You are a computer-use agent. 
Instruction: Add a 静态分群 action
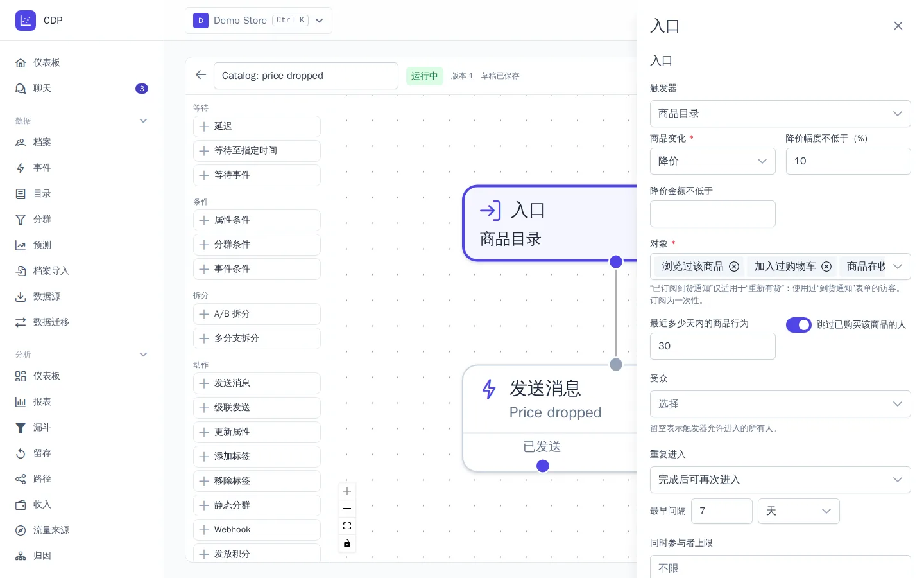point(257,505)
